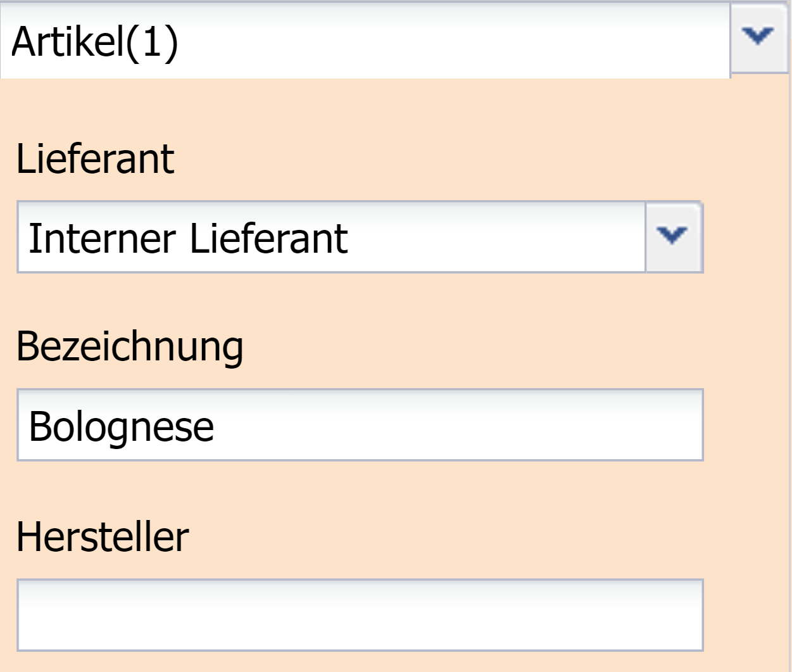Select the Interner Lieferant combo box field
The height and width of the screenshot is (672, 792).
tap(330, 238)
